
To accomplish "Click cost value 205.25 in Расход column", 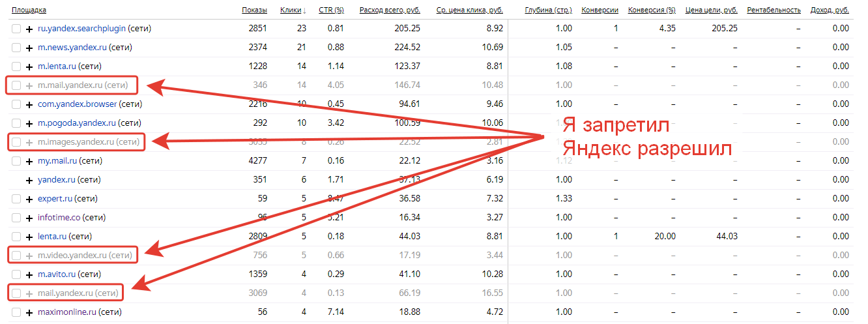I will 407,29.
